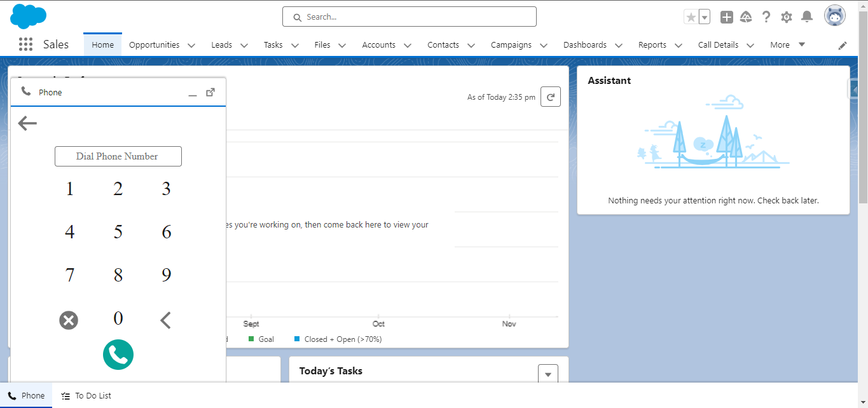Expand the Reports tab dropdown chevron
The width and height of the screenshot is (868, 408).
click(x=679, y=45)
